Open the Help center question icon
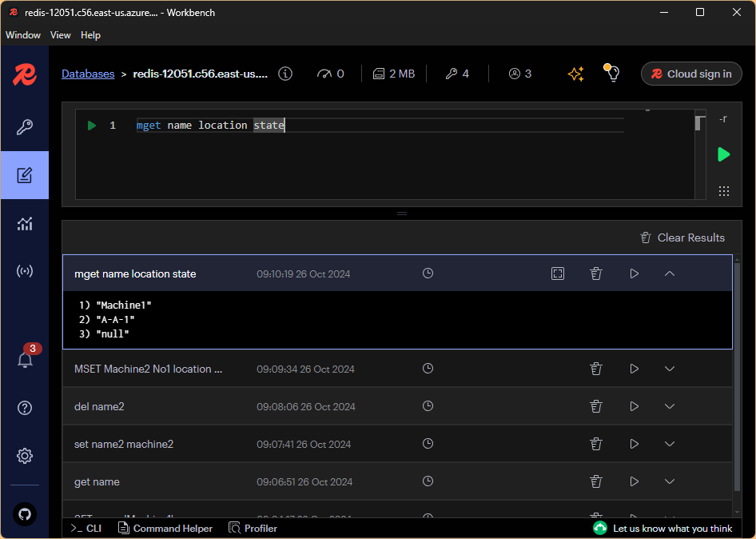The height and width of the screenshot is (539, 756). [x=25, y=408]
